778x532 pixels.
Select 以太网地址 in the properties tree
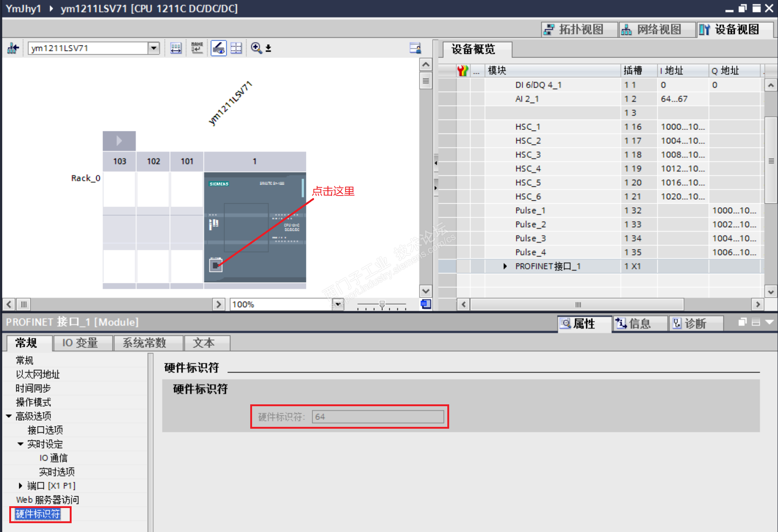(38, 374)
